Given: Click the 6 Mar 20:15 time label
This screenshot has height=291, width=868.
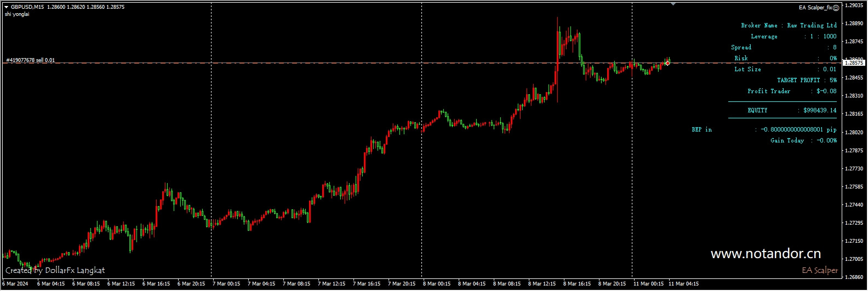Looking at the screenshot, I should (191, 284).
